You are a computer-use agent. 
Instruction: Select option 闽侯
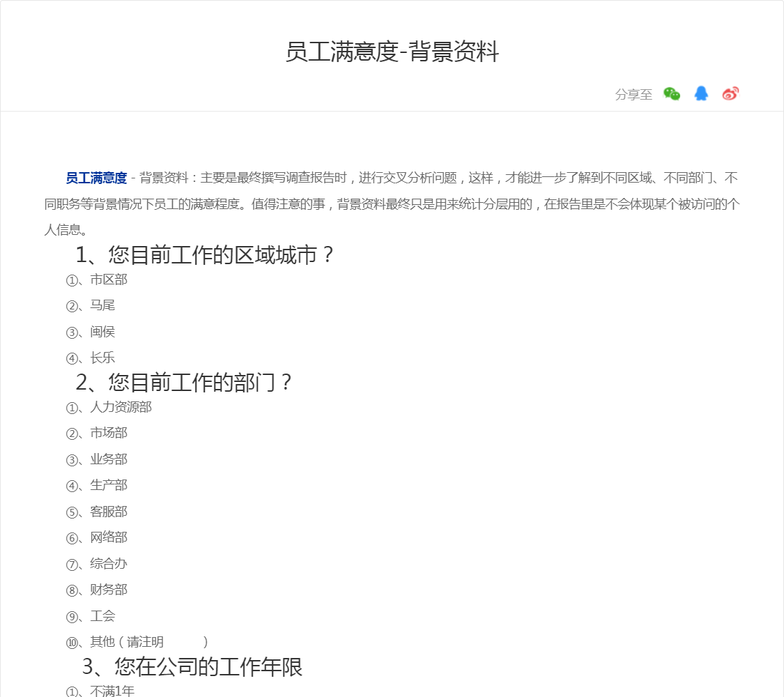[x=91, y=332]
